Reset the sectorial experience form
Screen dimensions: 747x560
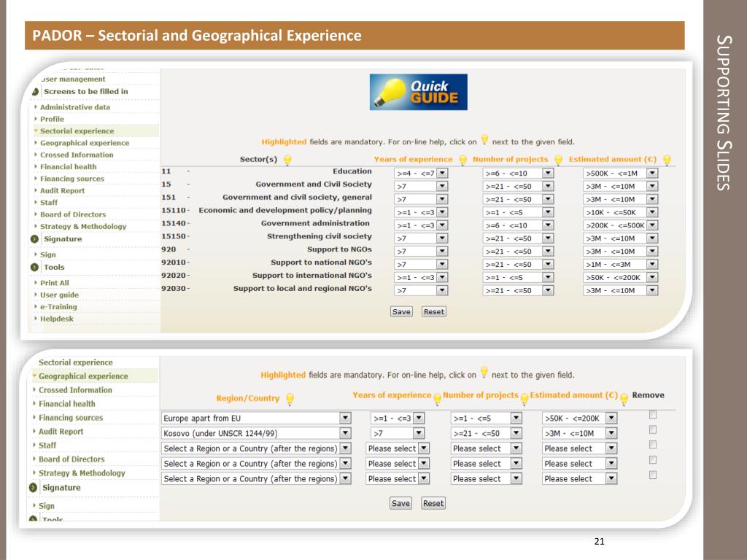tap(434, 312)
